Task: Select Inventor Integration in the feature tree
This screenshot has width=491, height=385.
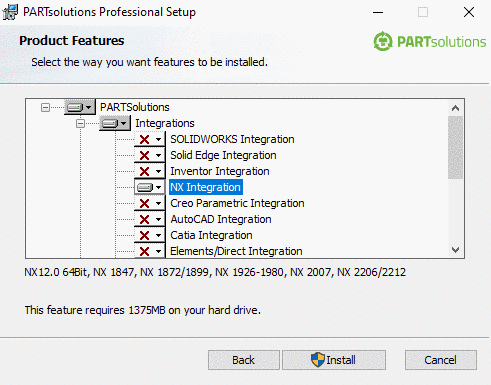Action: click(220, 171)
